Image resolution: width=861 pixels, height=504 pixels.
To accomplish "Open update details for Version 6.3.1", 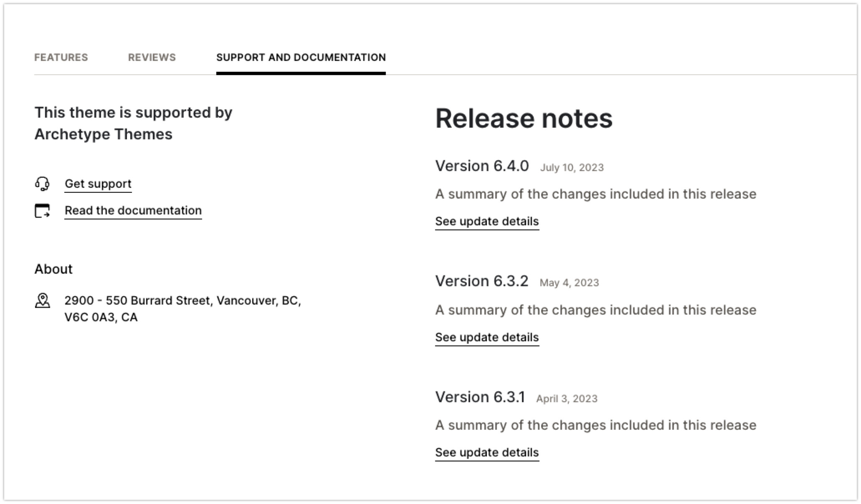I will (486, 452).
